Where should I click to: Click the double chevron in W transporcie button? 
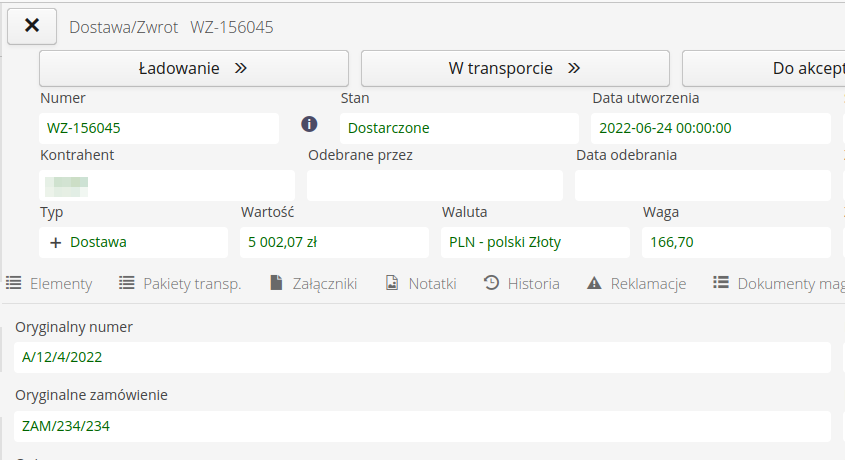(574, 68)
